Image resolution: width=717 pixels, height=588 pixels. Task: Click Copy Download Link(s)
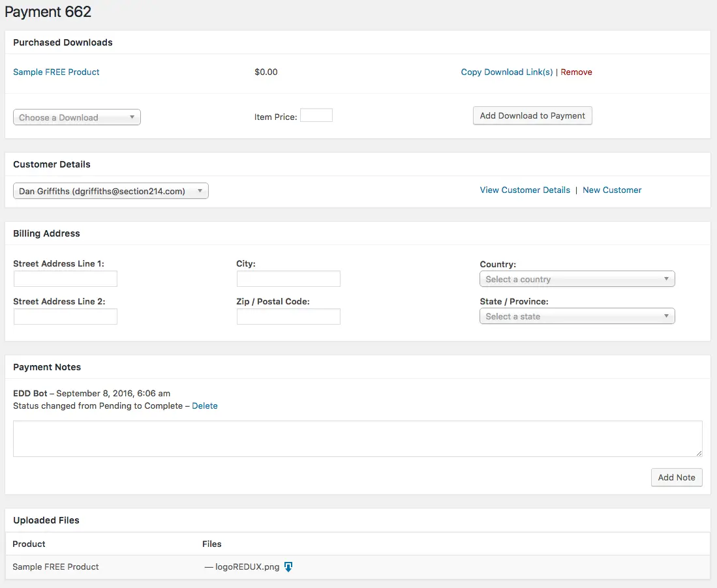(506, 72)
